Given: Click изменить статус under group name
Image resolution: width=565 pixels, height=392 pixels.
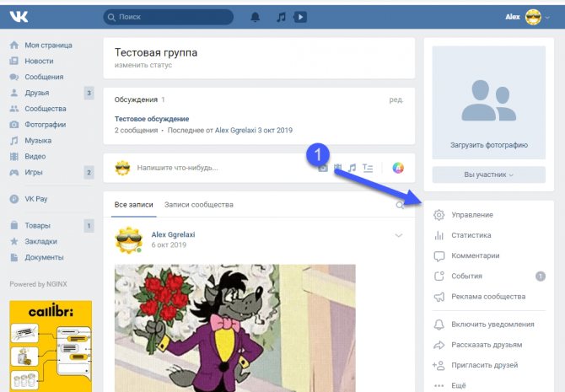Looking at the screenshot, I should point(143,65).
